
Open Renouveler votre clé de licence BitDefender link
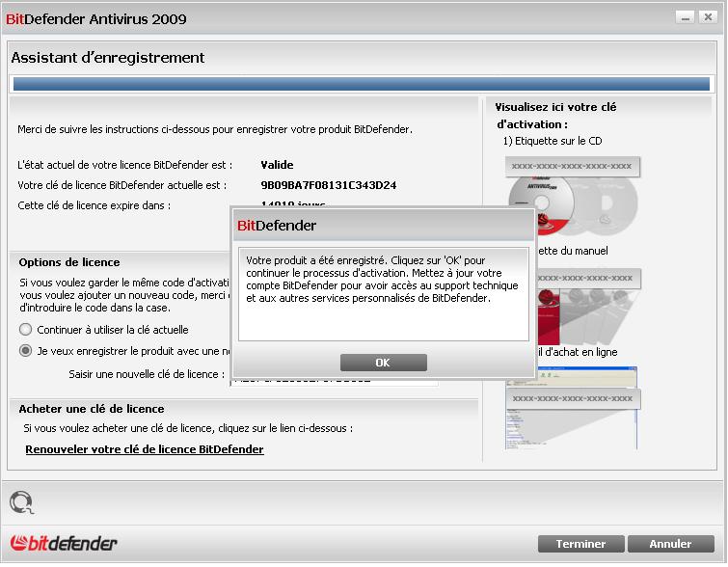coord(145,449)
